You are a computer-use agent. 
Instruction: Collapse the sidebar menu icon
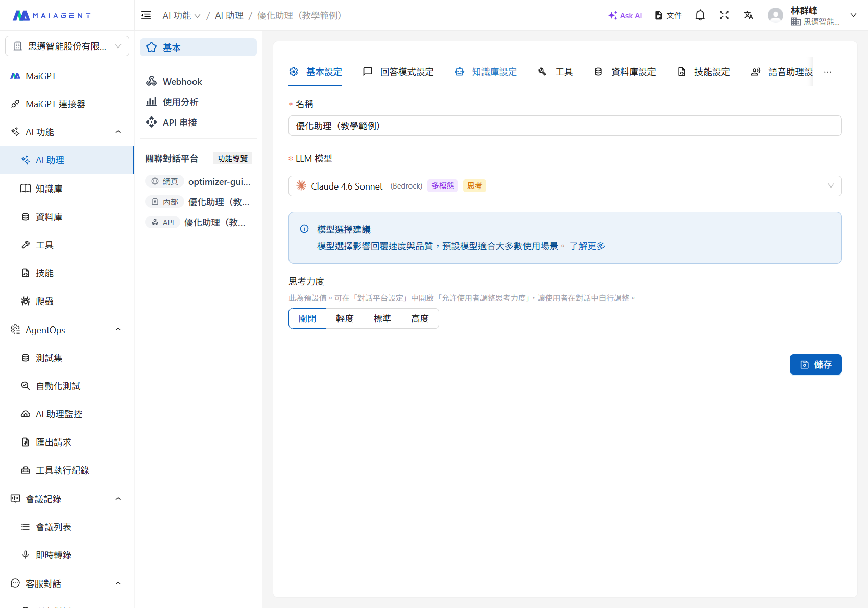click(146, 15)
